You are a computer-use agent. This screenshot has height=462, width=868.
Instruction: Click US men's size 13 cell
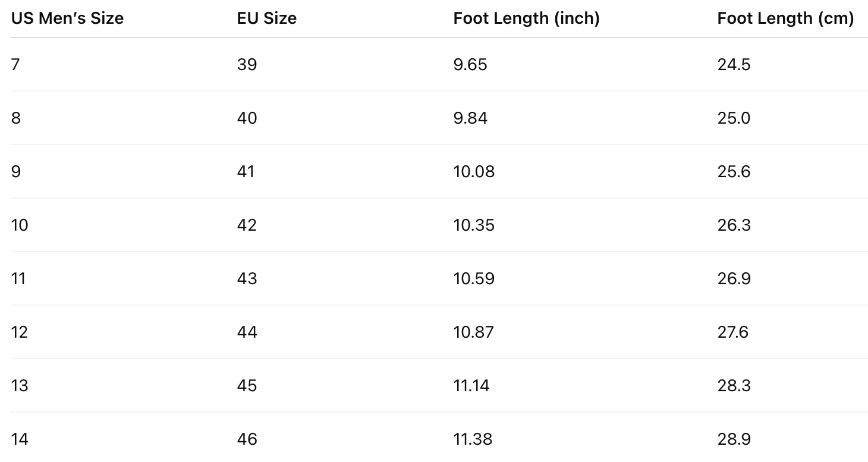pyautogui.click(x=19, y=385)
